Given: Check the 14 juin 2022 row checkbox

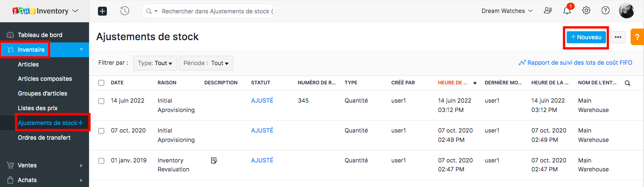Looking at the screenshot, I should (x=101, y=101).
